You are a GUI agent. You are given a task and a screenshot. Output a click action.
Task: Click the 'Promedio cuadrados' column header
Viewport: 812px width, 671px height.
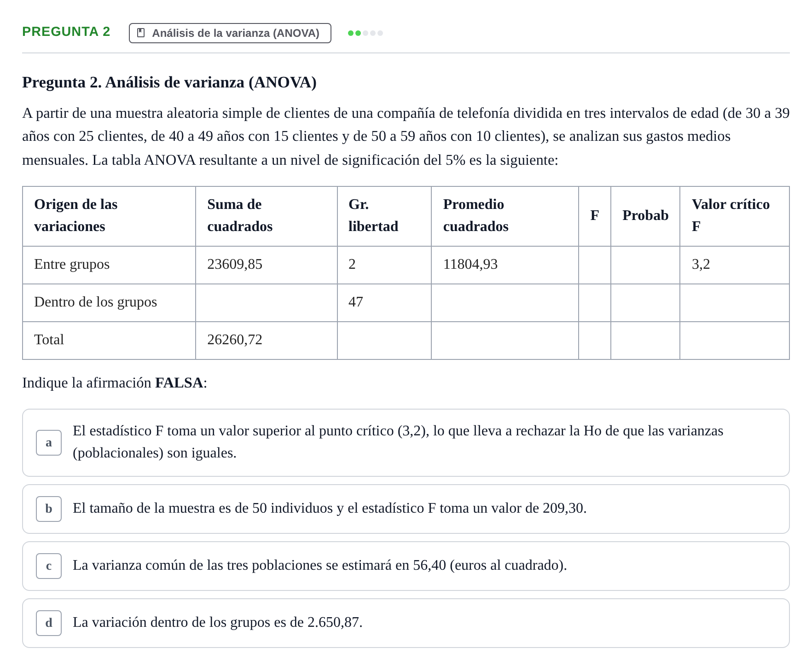click(x=505, y=216)
